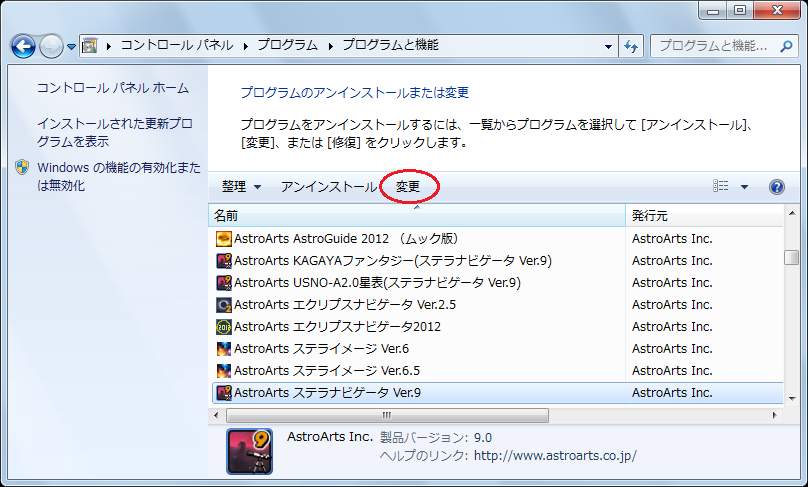Click the 変更 toolbar button
The width and height of the screenshot is (808, 487).
(408, 187)
